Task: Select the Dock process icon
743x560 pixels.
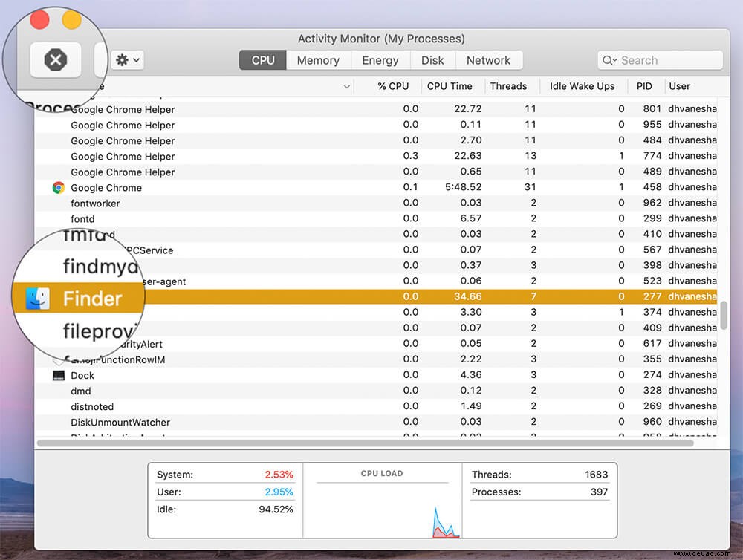Action: pos(58,375)
